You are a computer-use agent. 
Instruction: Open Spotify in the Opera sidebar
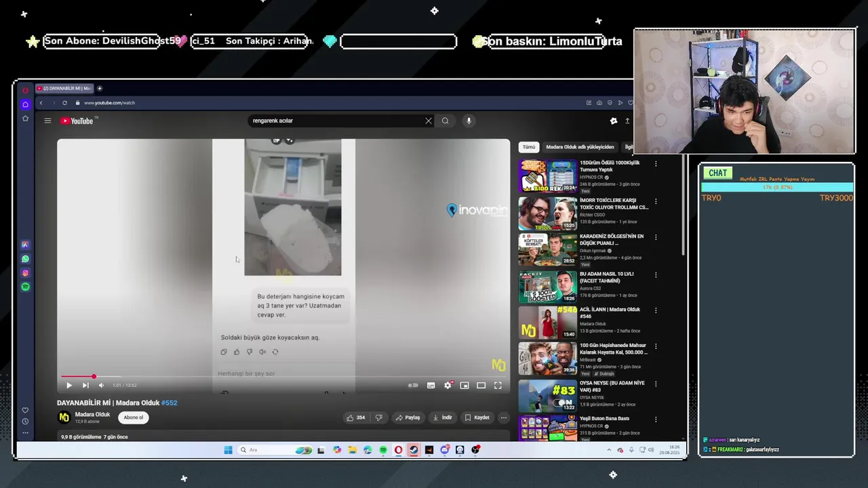pyautogui.click(x=25, y=287)
